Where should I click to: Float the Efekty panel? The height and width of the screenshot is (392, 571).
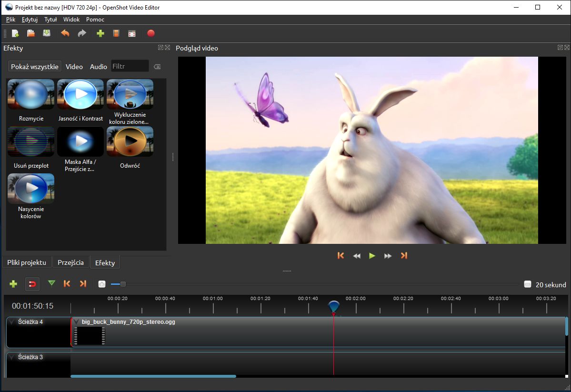(x=160, y=47)
